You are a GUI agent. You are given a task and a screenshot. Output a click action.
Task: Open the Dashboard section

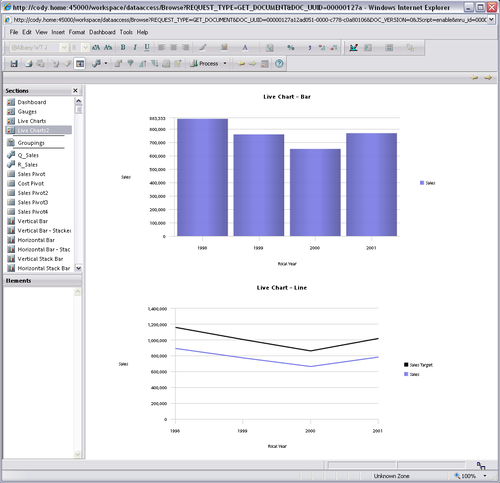point(32,102)
